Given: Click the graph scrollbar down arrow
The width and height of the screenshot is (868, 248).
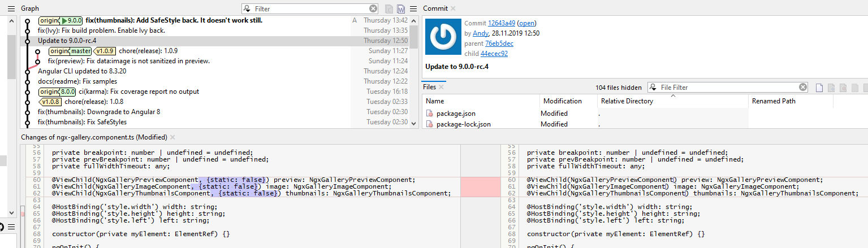Looking at the screenshot, I should coord(414,125).
